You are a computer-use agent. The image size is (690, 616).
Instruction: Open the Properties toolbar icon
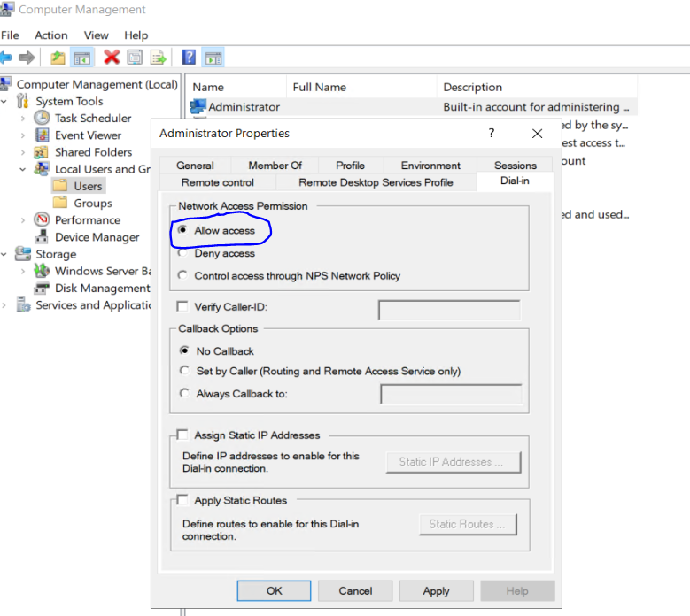coord(135,58)
